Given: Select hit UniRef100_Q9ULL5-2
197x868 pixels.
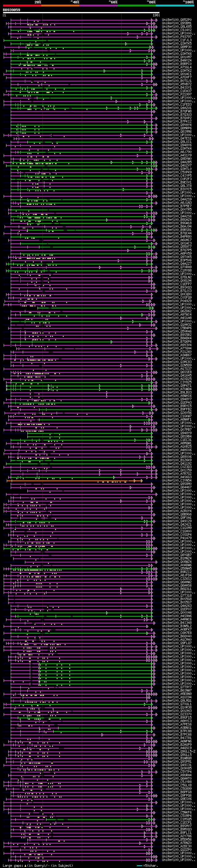Looking at the screenshot, I should 179,752.
